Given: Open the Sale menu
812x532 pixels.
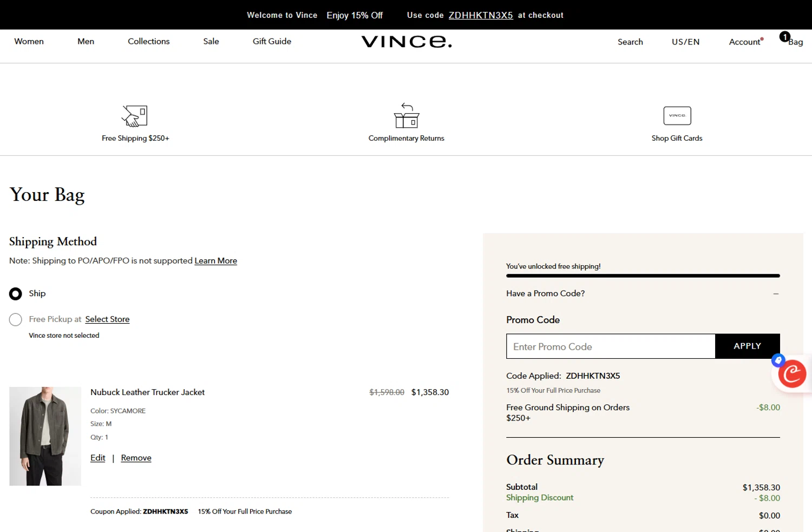Looking at the screenshot, I should pos(211,41).
